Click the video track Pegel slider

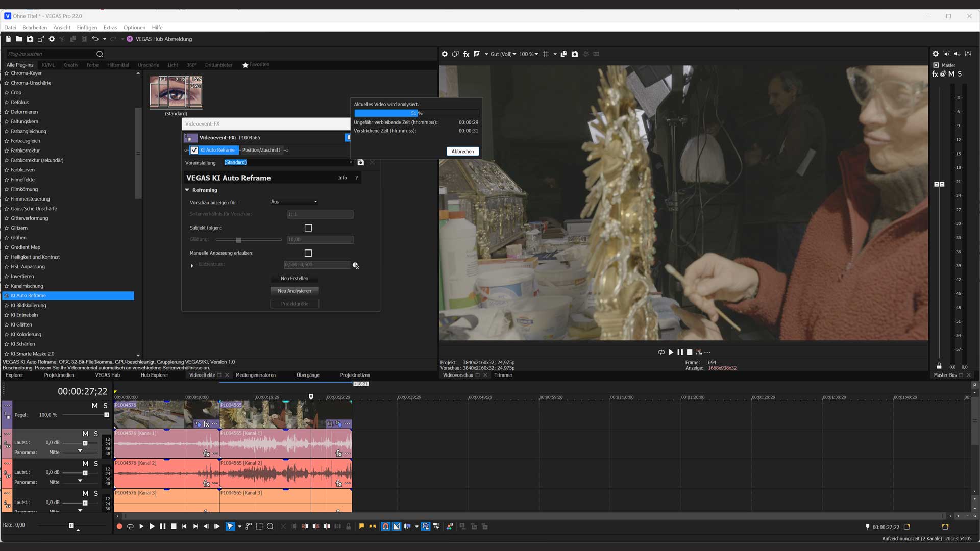pyautogui.click(x=106, y=415)
